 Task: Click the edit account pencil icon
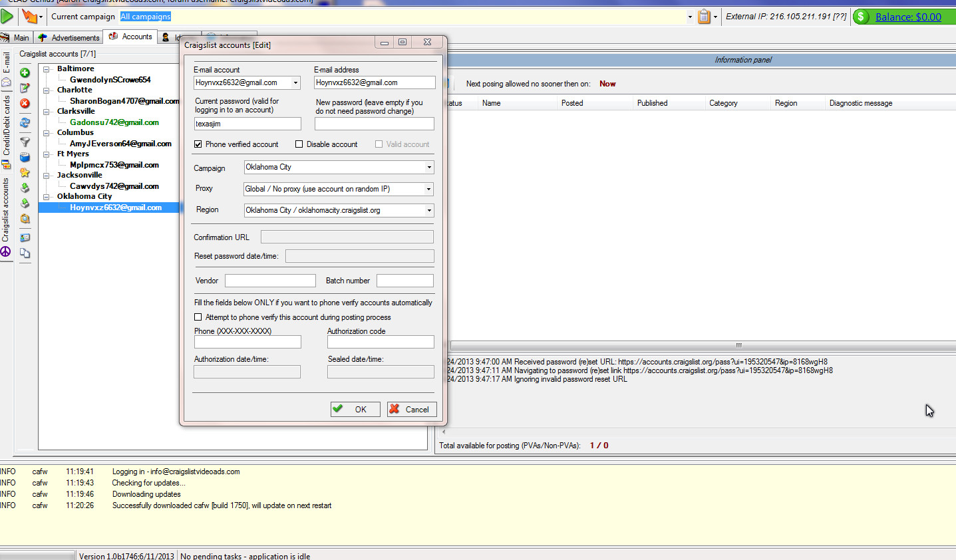coord(25,88)
